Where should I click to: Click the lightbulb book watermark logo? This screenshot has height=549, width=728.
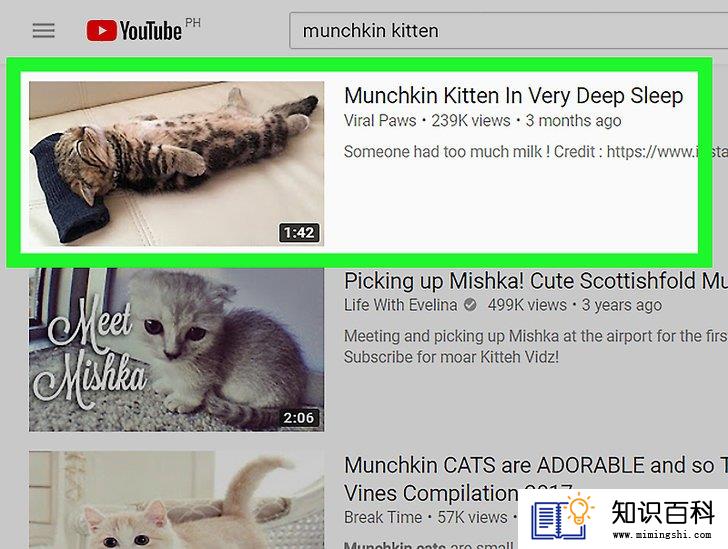562,518
